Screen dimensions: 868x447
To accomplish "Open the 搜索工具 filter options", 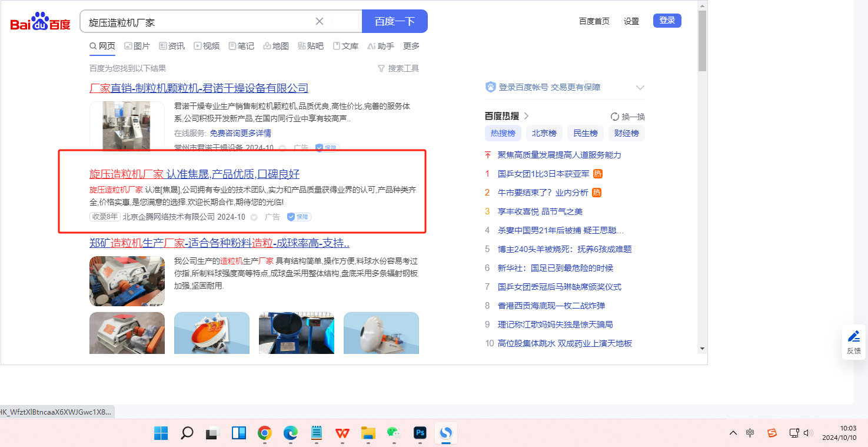I will 398,68.
